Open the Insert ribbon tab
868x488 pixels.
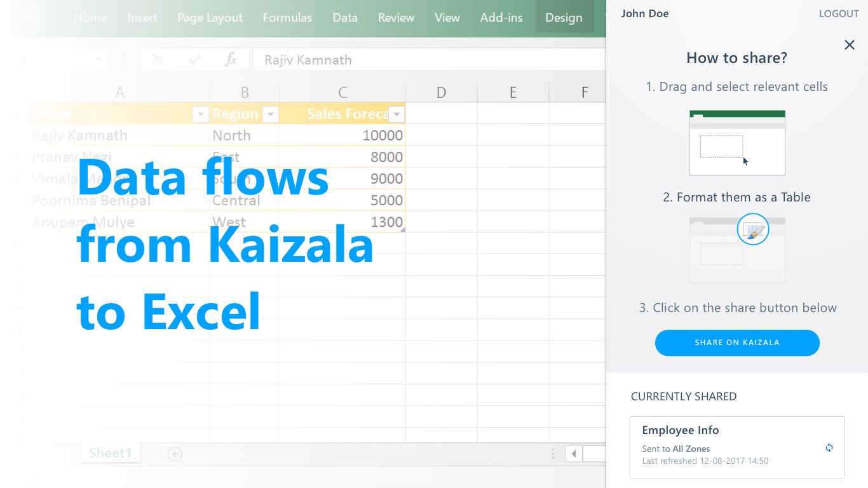pos(142,18)
